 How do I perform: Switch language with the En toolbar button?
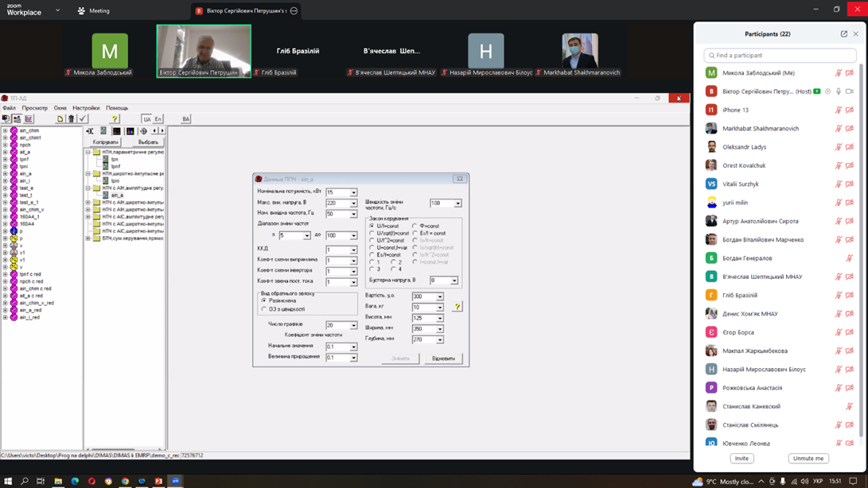[158, 119]
